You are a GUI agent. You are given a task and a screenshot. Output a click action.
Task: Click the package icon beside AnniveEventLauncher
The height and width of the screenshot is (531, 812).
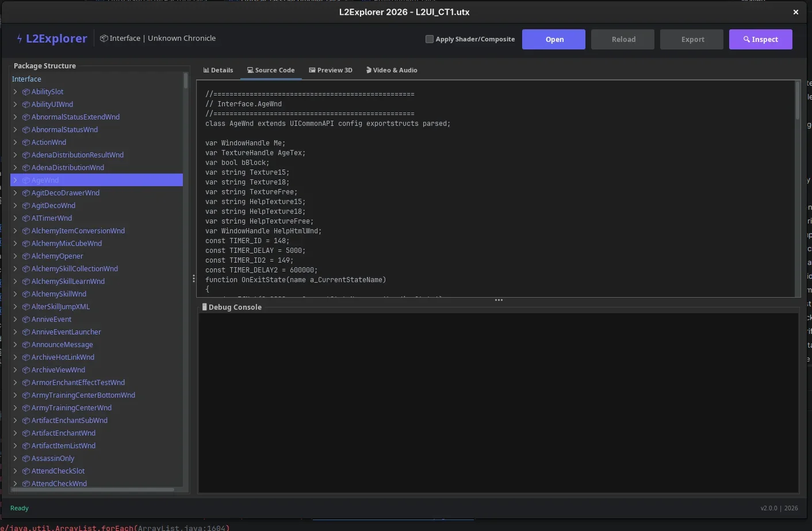click(26, 332)
